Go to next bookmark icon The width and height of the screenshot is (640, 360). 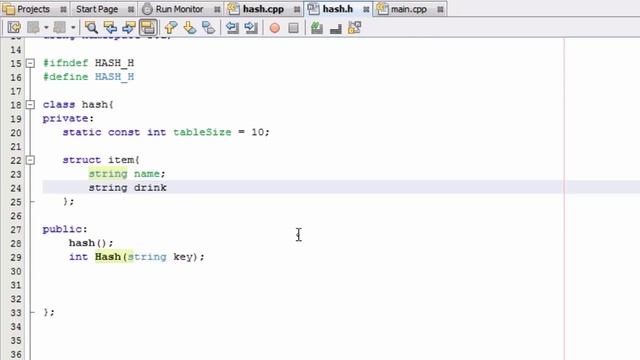(190, 28)
